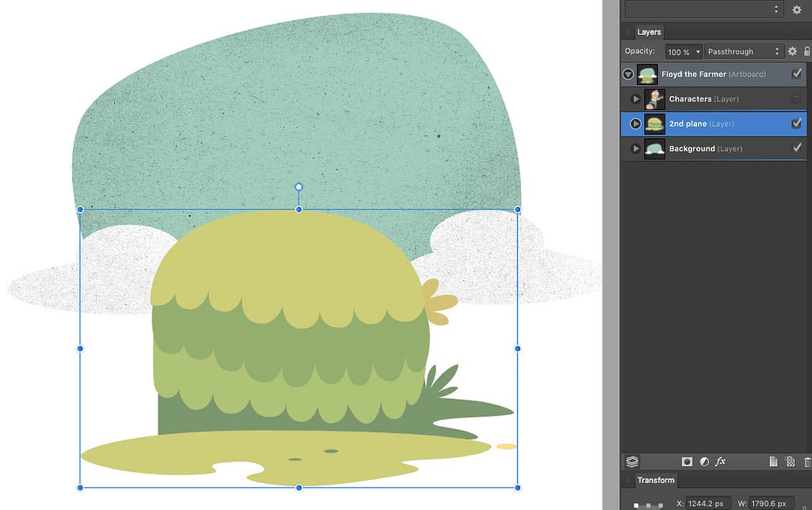Viewport: 812px width, 510px height.
Task: Click the Adjustment Layer icon
Action: point(704,462)
